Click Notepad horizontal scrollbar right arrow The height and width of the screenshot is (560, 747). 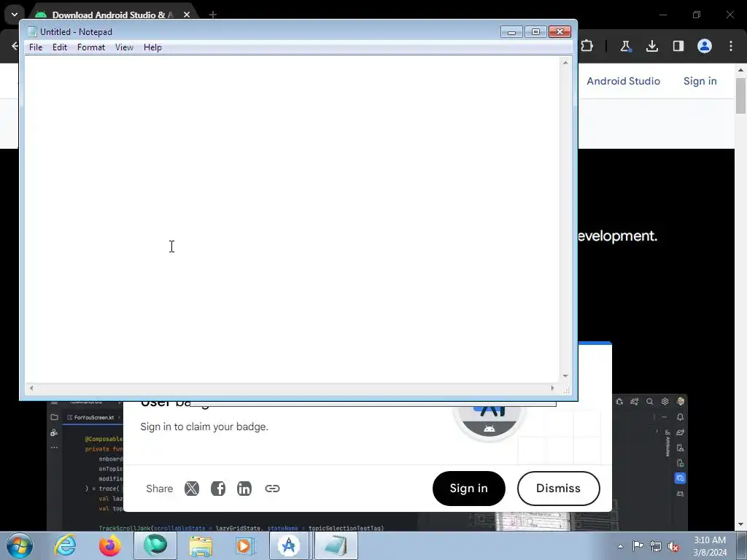(x=553, y=388)
